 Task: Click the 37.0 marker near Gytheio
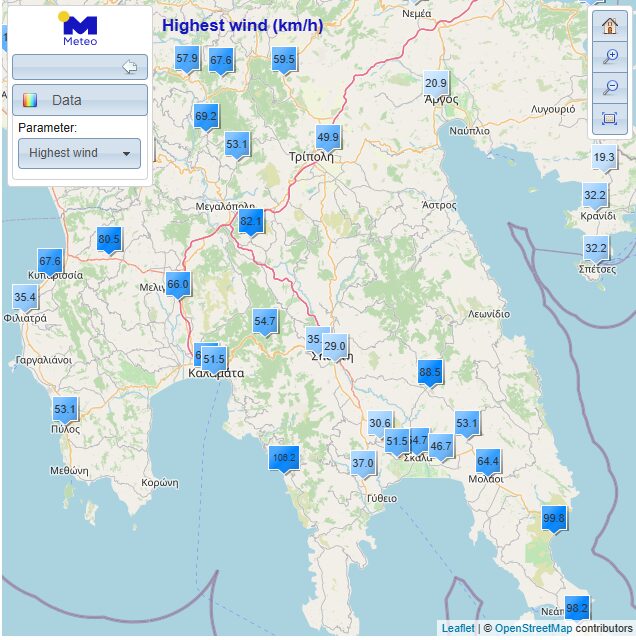click(x=363, y=463)
